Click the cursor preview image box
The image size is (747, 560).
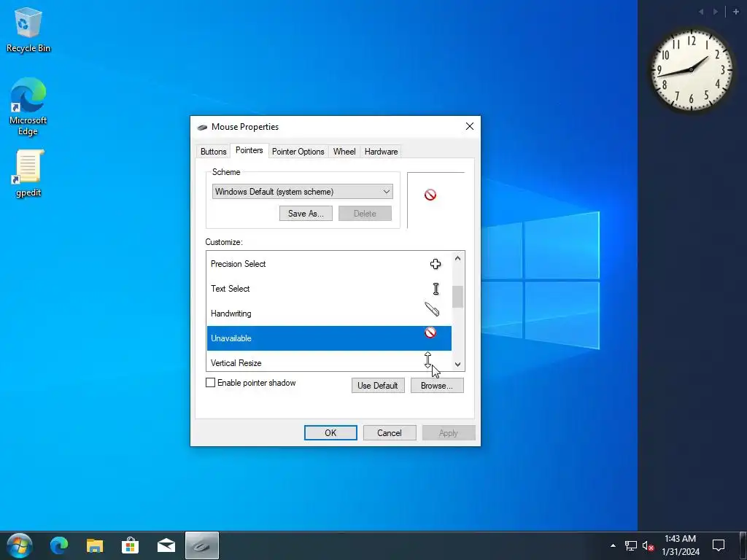[436, 200]
